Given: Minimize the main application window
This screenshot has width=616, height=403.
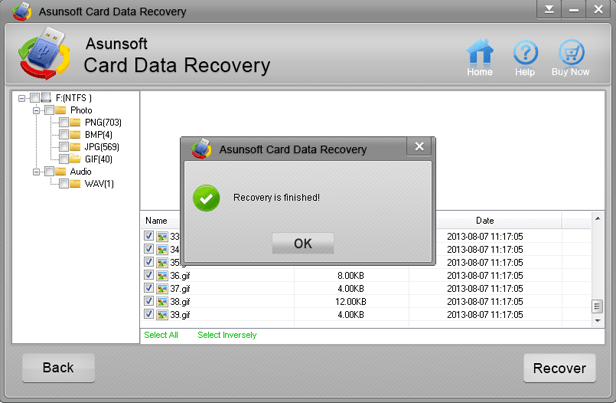Looking at the screenshot, I should coord(574,9).
